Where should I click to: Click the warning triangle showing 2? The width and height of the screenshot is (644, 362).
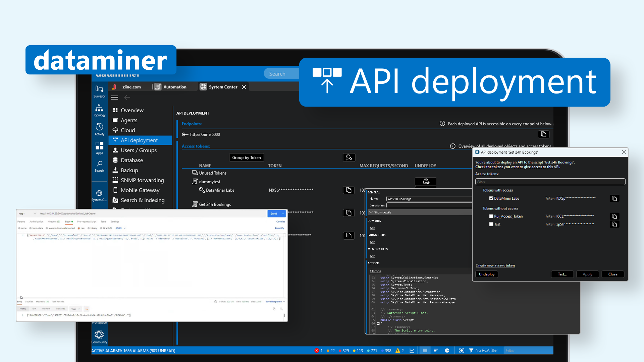398,351
